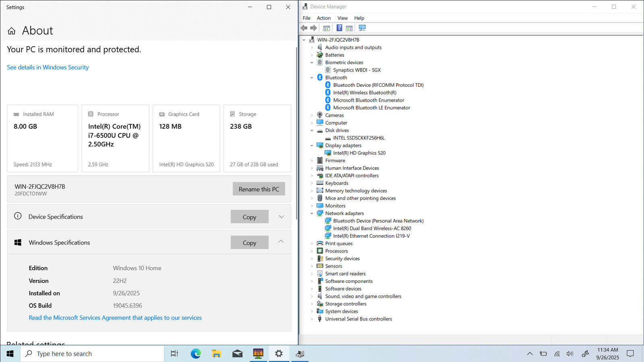Select the Sensors category icon
644x362 pixels.
(320, 266)
